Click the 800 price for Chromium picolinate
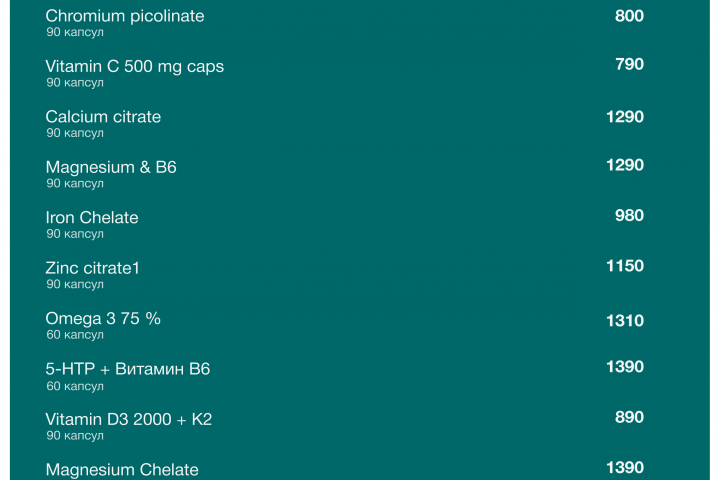The image size is (720, 480). coord(629,16)
